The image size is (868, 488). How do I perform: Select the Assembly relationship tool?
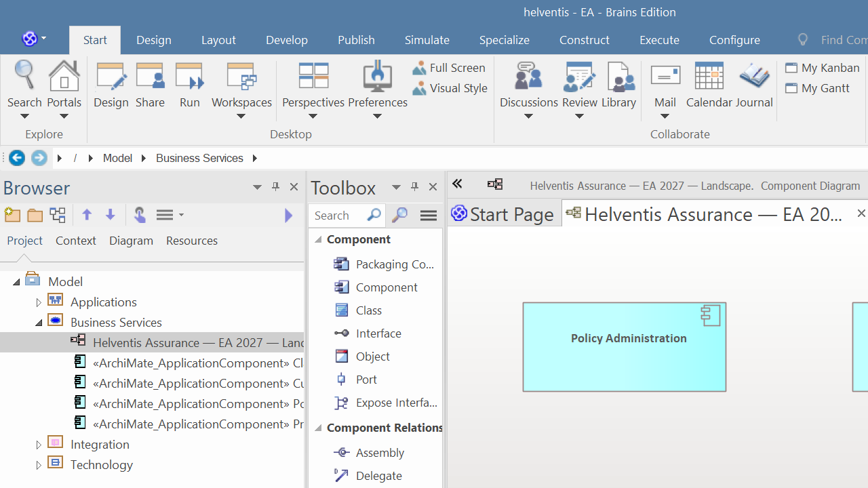coord(369,453)
